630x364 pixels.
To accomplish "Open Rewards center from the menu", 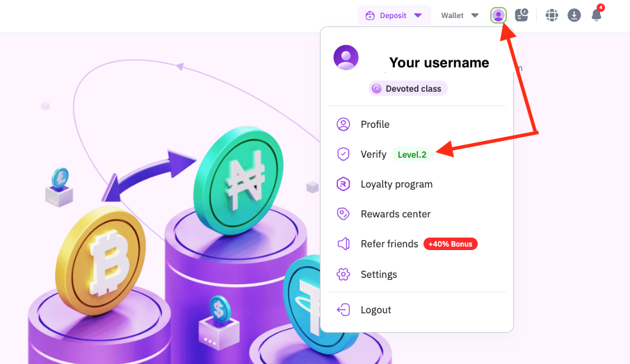I will [x=396, y=214].
